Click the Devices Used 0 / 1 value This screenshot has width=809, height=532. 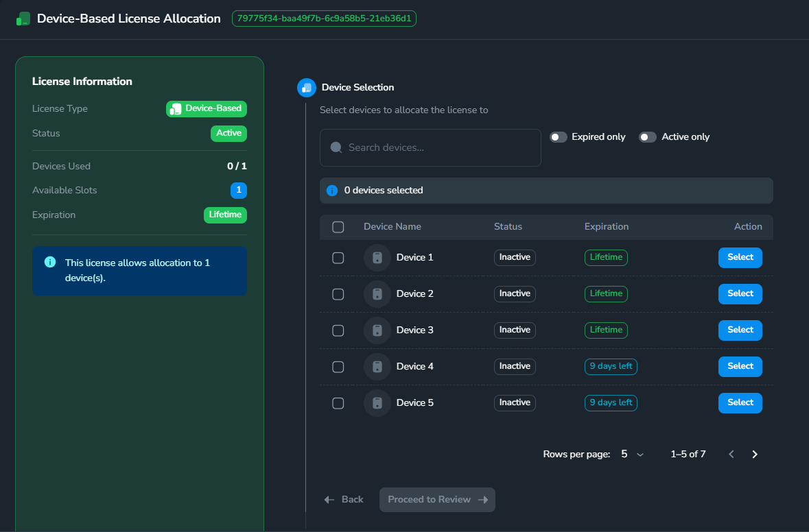[237, 166]
